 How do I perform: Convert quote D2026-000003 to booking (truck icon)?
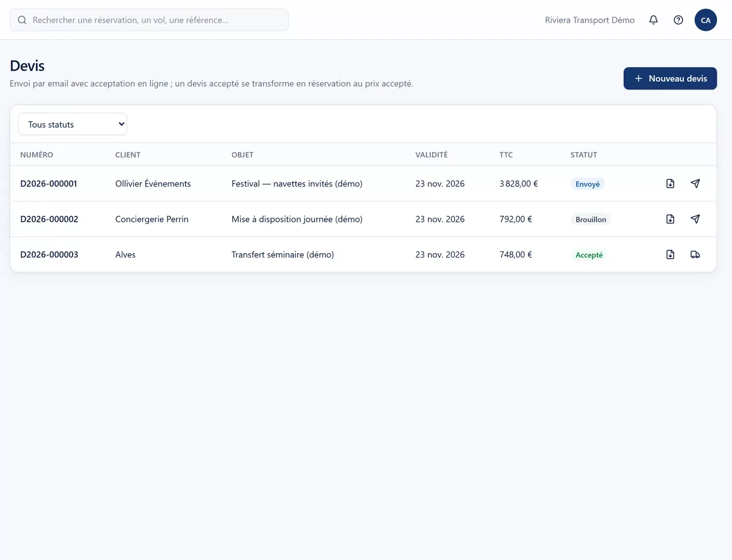pyautogui.click(x=695, y=254)
